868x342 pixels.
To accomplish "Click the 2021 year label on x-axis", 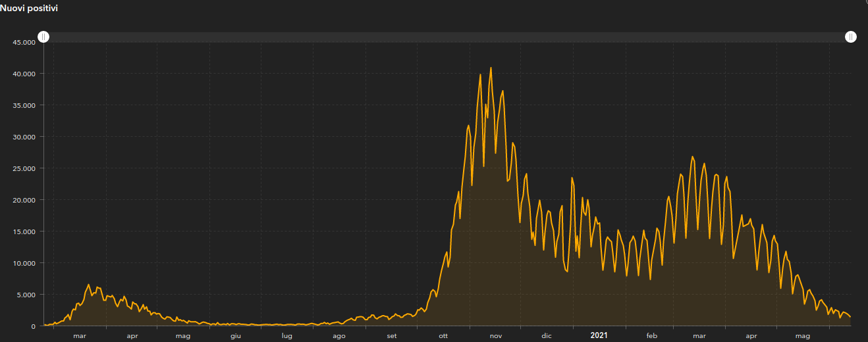I will [x=599, y=336].
